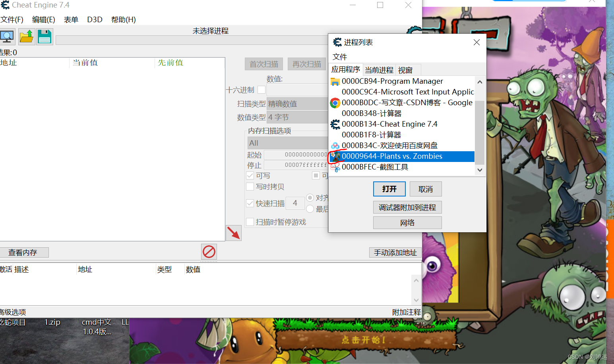The width and height of the screenshot is (614, 364).
Task: Click the scan value input field
Action: 297,90
